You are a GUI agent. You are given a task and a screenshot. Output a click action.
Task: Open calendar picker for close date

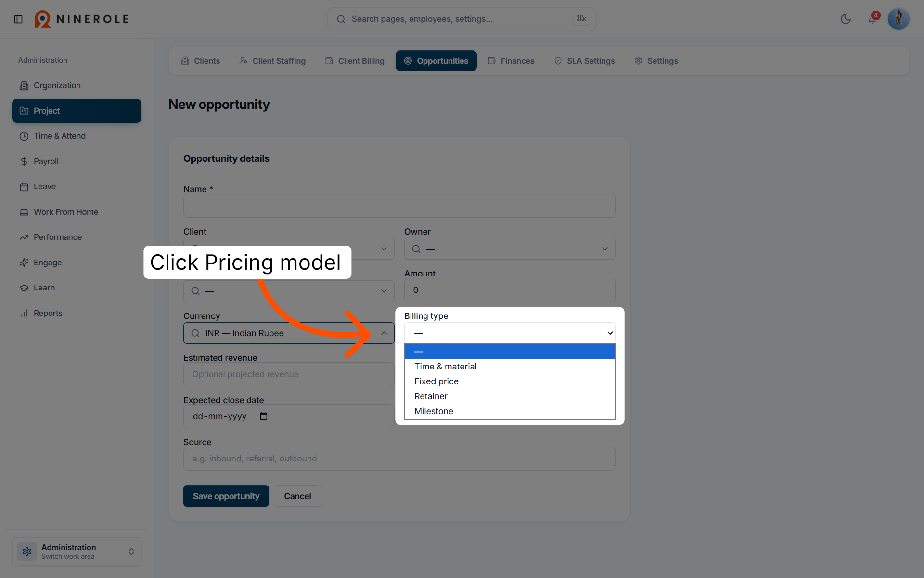pos(264,416)
